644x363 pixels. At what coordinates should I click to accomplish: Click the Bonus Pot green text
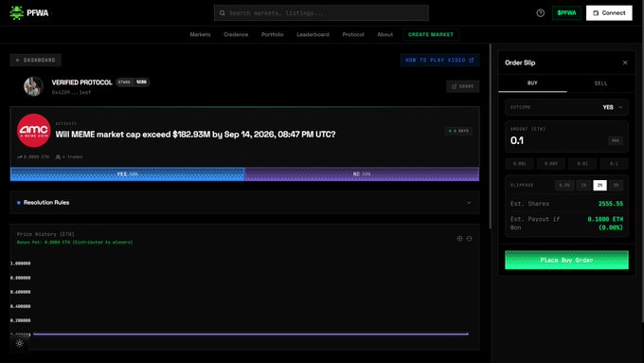[x=75, y=242]
